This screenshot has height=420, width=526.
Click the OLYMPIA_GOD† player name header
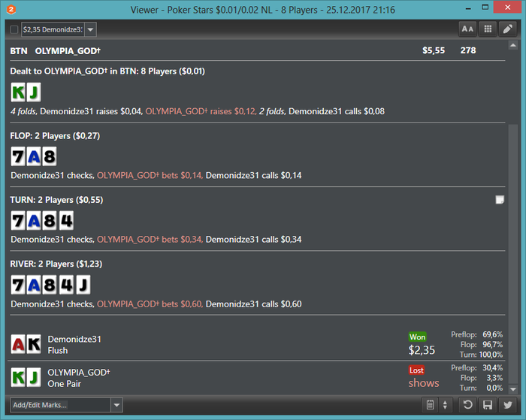[68, 50]
